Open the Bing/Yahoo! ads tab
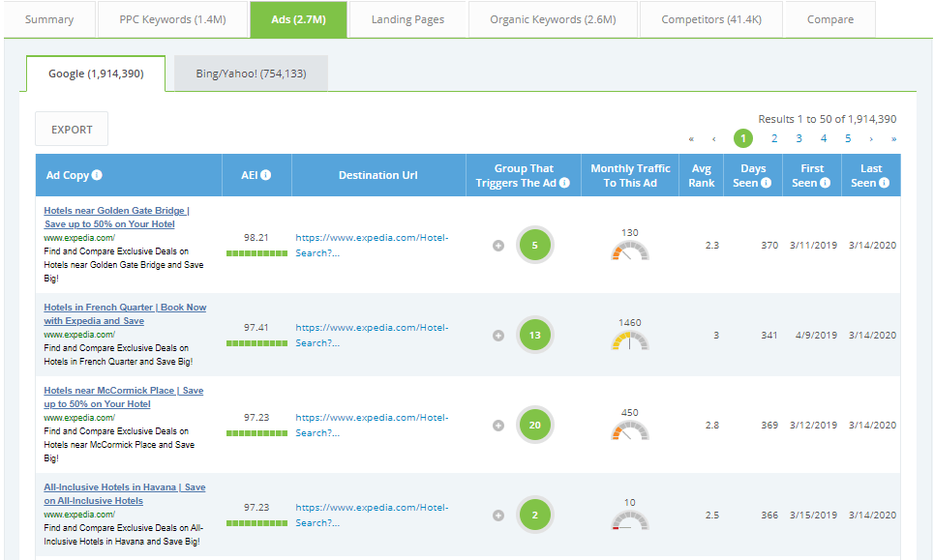 point(251,74)
